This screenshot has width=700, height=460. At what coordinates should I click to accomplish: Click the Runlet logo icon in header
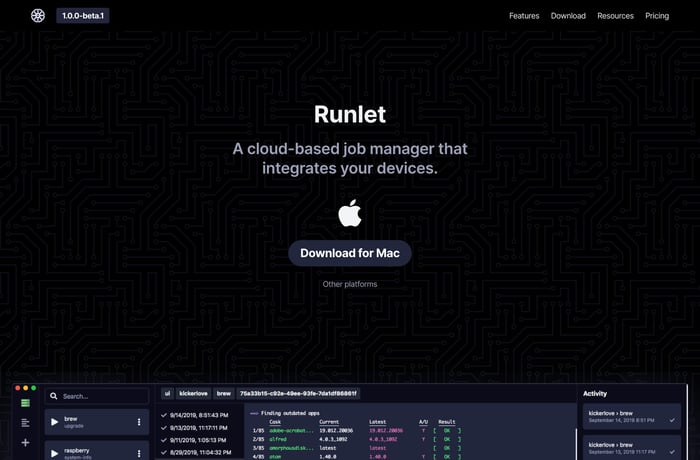[x=38, y=16]
